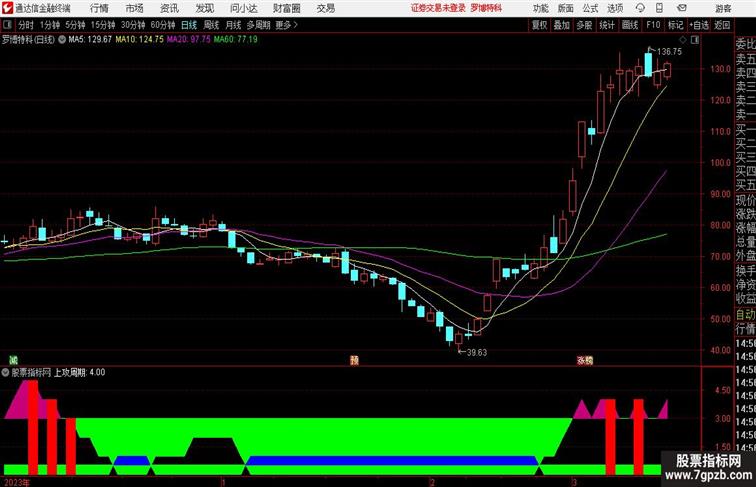Switch to 15分钟 period
756x487 pixels.
click(103, 25)
